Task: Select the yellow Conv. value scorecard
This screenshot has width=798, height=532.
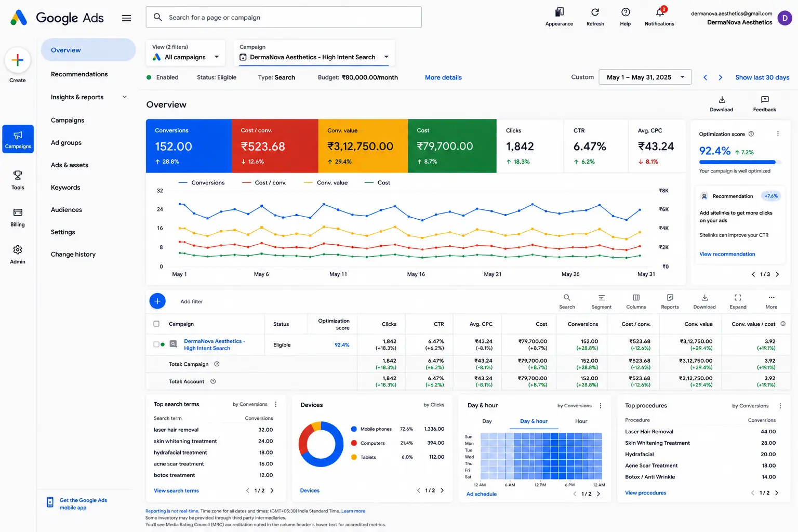Action: (363, 146)
